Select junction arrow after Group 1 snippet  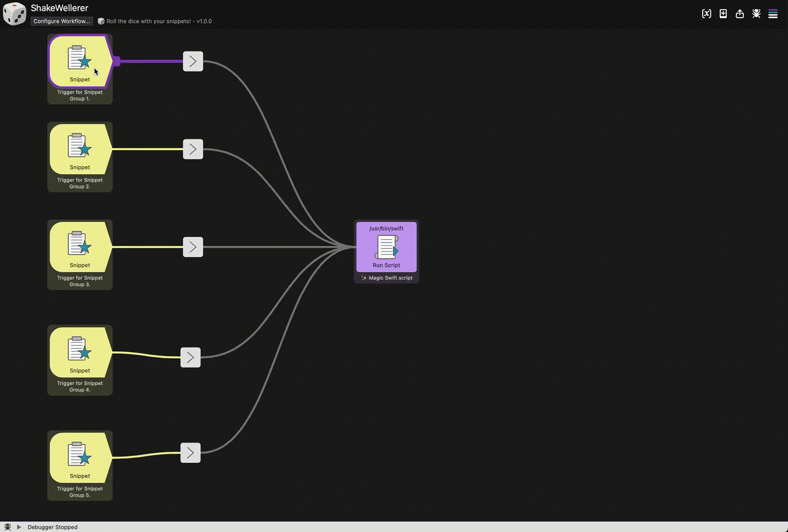[x=193, y=61]
